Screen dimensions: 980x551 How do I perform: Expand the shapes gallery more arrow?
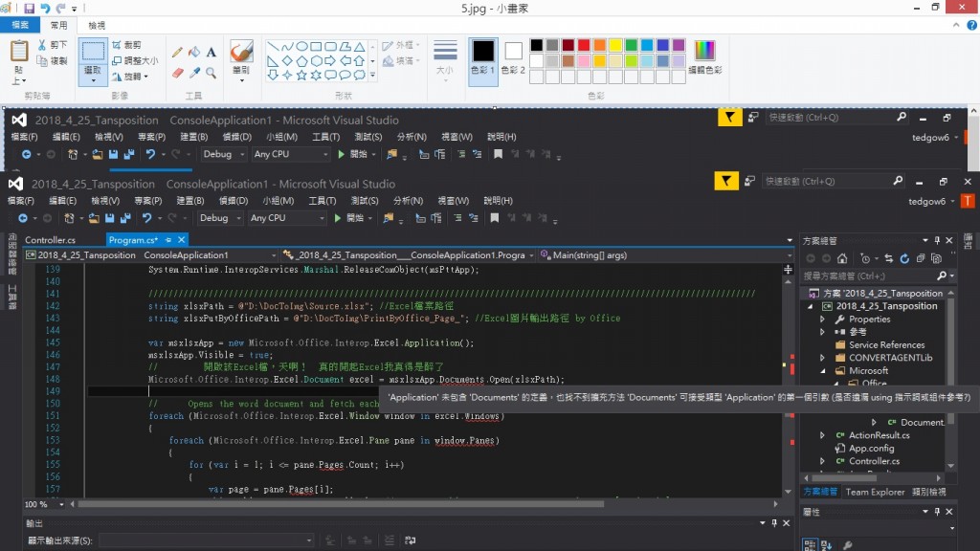point(372,75)
